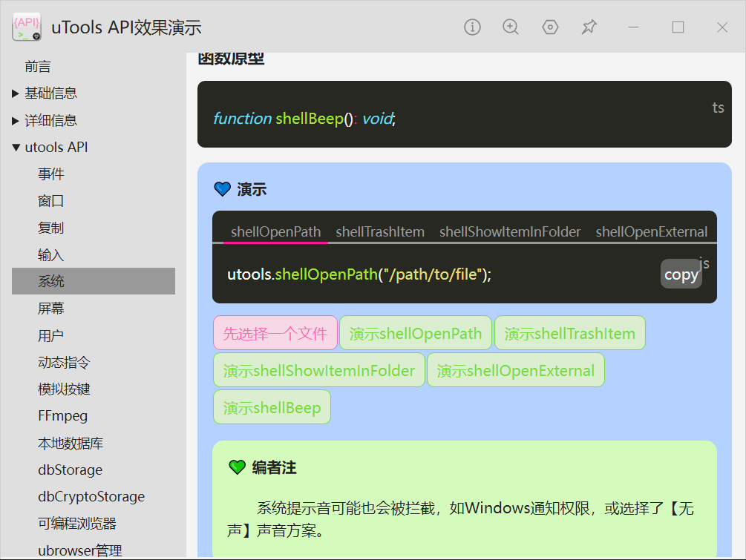Click the function shellBeep(): void code line
Image resolution: width=746 pixels, height=560 pixels.
304,119
